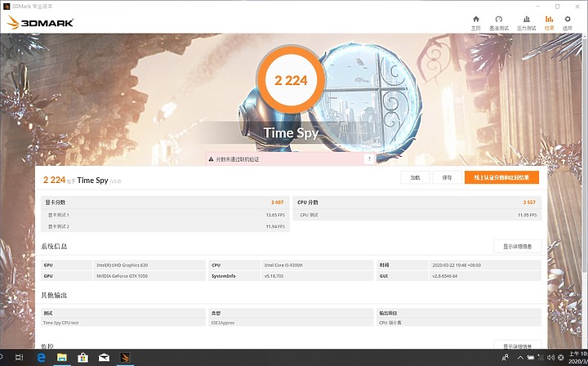Open the People icon in system tray

506,358
